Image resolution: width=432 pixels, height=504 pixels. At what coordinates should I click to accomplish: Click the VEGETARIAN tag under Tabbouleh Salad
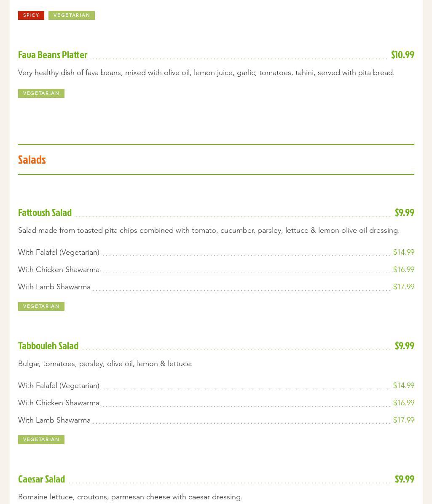point(41,439)
